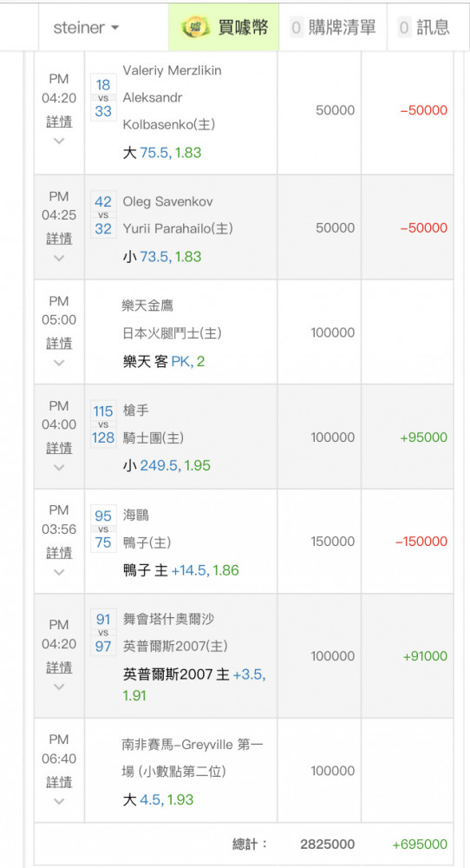This screenshot has width=470, height=868.
Task: Open the 購牌清單 tab
Action: pyautogui.click(x=333, y=27)
